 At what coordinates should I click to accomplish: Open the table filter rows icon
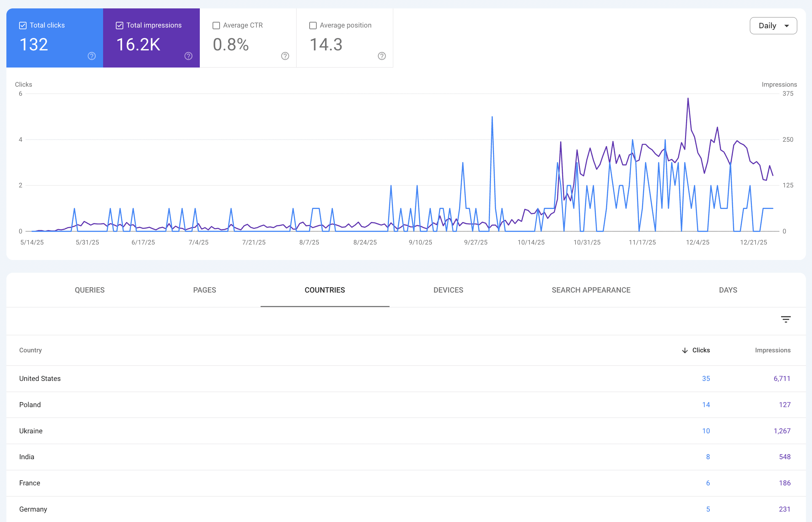(785, 319)
